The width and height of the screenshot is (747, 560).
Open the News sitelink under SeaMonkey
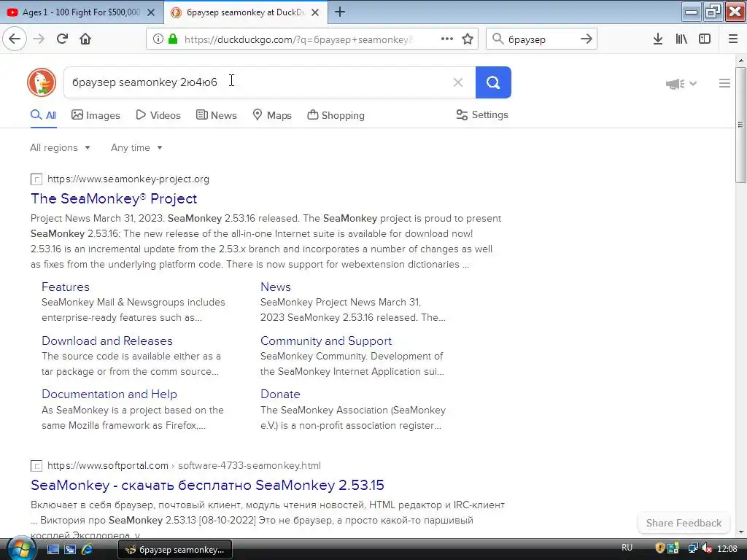(275, 287)
